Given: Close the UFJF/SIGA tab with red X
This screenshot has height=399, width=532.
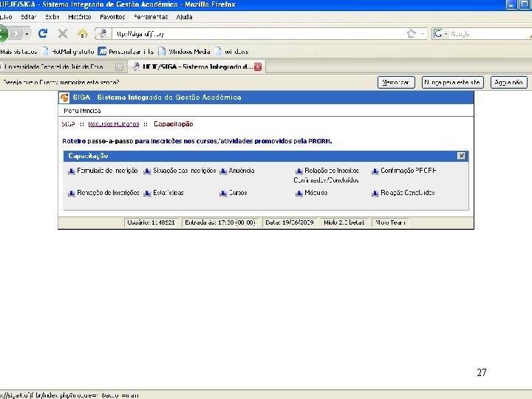Looking at the screenshot, I should [x=258, y=66].
